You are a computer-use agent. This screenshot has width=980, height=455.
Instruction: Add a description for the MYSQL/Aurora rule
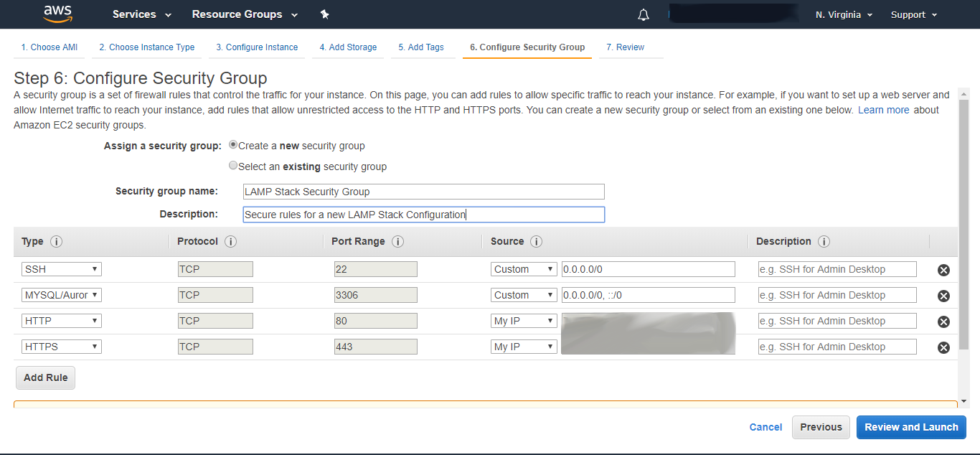coord(837,295)
